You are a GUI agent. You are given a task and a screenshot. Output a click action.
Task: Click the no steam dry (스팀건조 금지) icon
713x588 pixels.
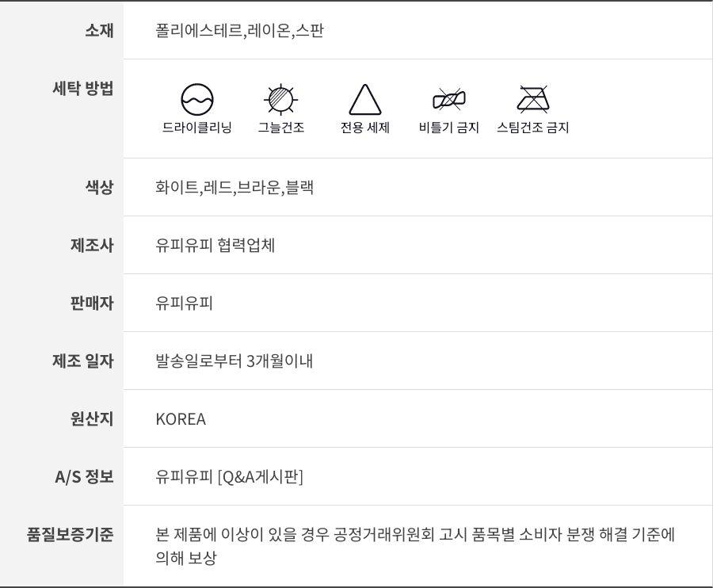click(533, 100)
